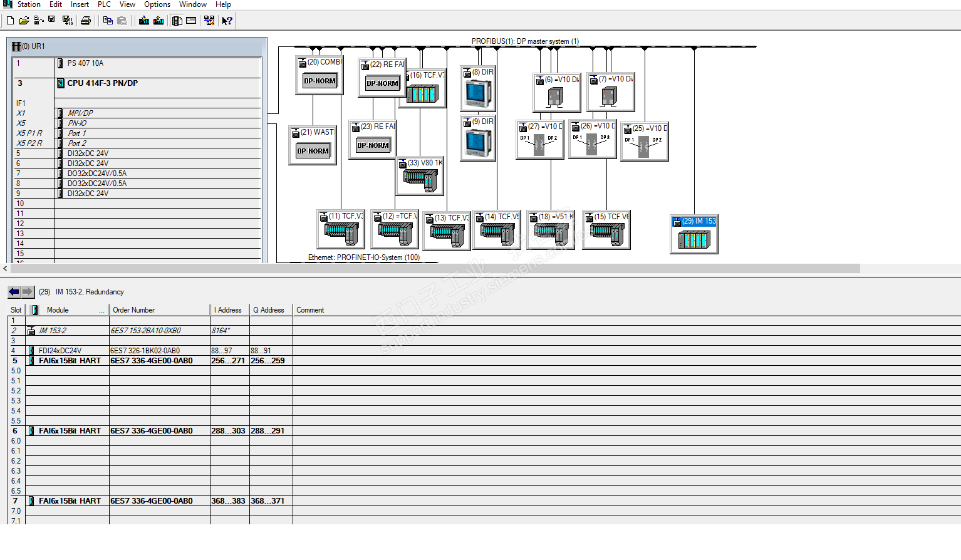The height and width of the screenshot is (560, 961).
Task: Open the Options menu
Action: click(157, 4)
